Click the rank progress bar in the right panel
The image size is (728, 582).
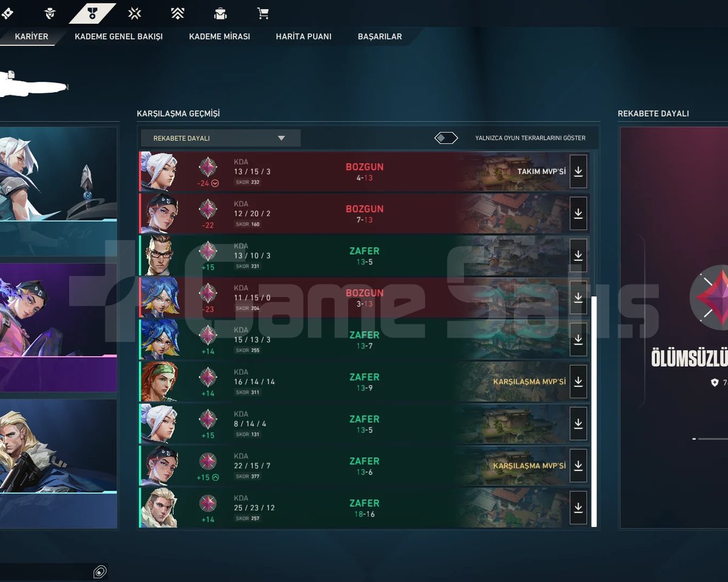coord(710,438)
